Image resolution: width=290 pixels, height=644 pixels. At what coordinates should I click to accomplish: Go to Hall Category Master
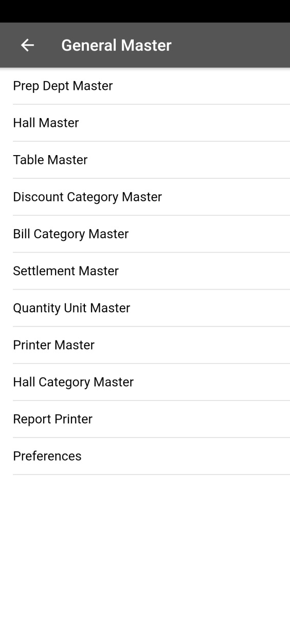click(x=145, y=382)
